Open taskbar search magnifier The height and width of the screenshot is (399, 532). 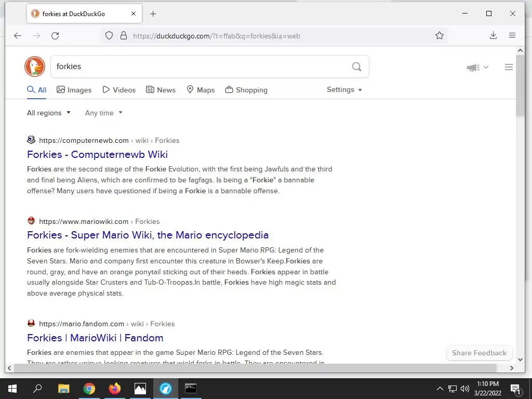point(37,389)
